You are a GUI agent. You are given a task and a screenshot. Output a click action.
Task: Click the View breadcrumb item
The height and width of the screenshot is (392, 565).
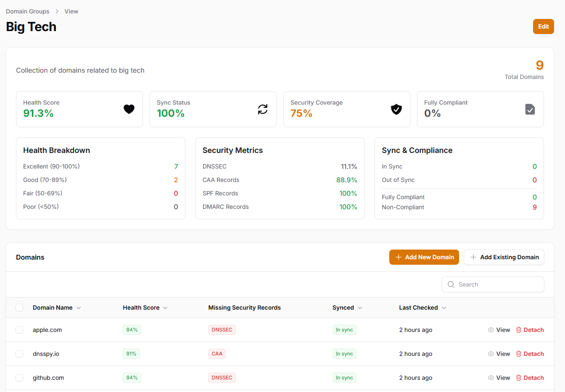coord(71,11)
